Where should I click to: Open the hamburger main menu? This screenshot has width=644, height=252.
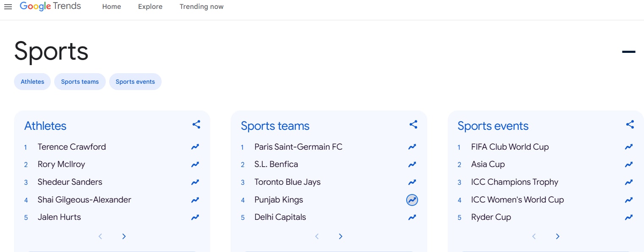click(8, 7)
